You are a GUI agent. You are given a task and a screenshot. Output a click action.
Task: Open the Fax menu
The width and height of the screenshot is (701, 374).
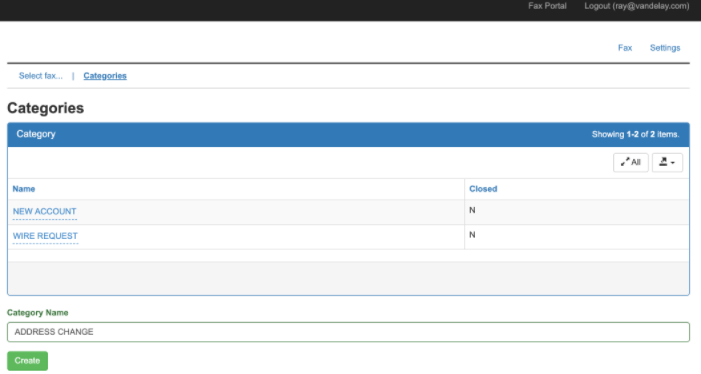pyautogui.click(x=625, y=48)
